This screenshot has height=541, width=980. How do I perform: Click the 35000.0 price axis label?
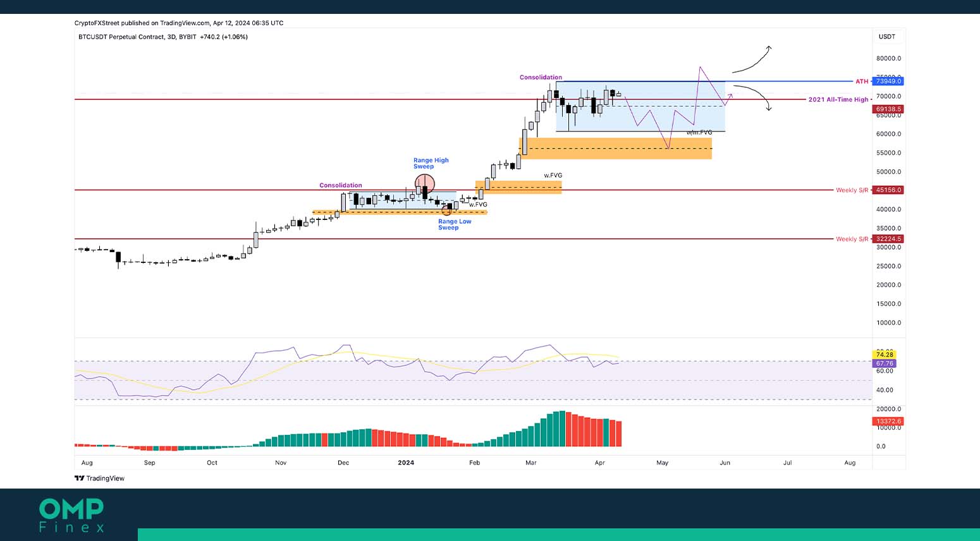[x=888, y=228]
